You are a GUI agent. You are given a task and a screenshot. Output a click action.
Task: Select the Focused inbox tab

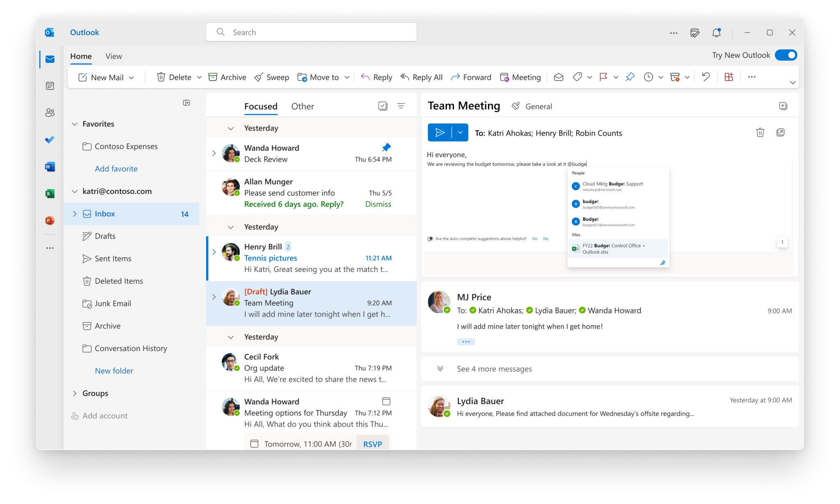point(261,106)
